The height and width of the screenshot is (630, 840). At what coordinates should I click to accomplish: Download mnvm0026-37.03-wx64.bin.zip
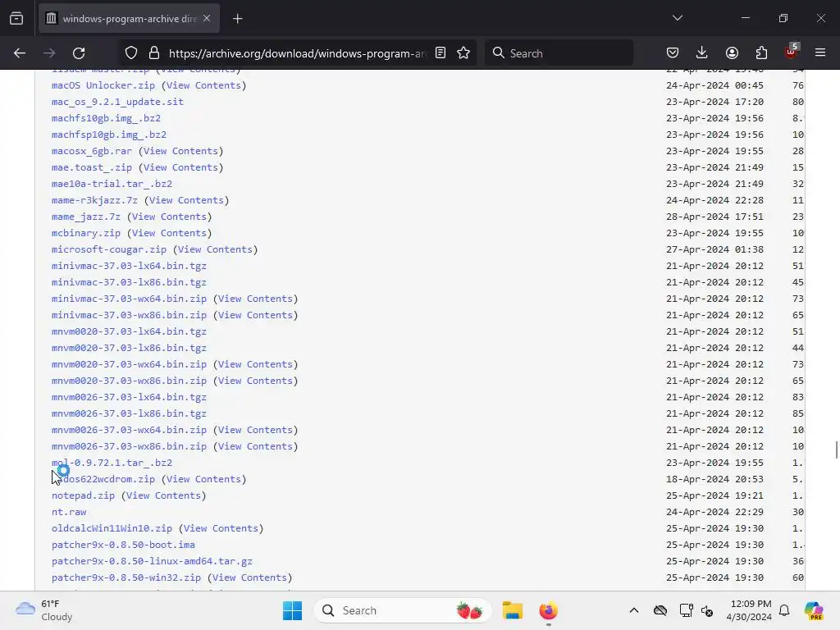click(x=129, y=430)
